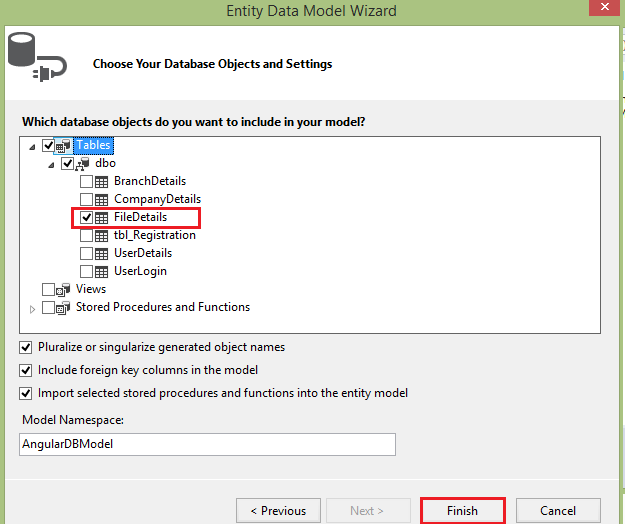Viewport: 625px width, 524px height.
Task: Select the BranchDetails label
Action: pyautogui.click(x=150, y=181)
